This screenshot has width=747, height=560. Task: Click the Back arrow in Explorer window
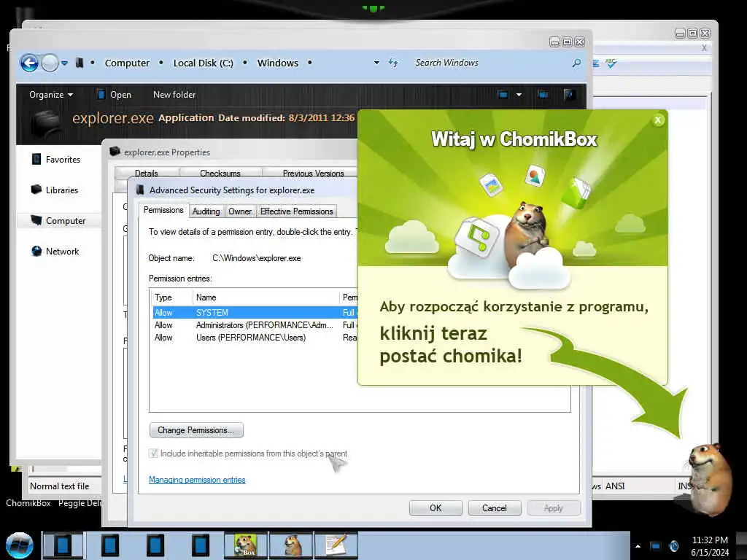29,63
